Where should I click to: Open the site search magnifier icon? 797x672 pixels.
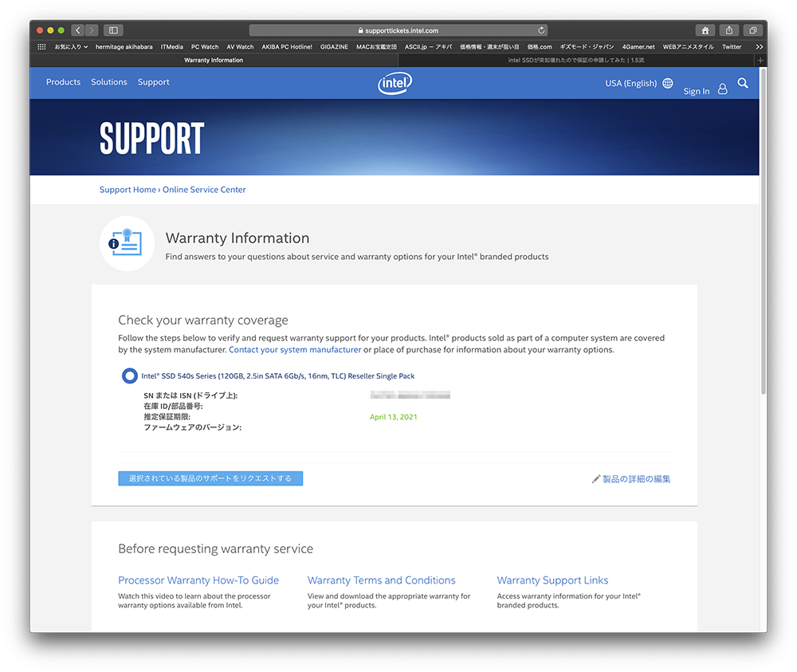[743, 83]
